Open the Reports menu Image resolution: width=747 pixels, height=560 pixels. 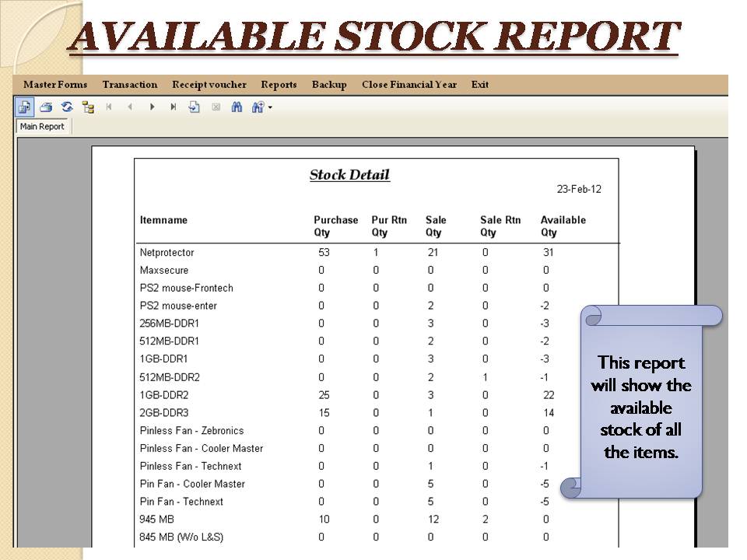point(279,85)
